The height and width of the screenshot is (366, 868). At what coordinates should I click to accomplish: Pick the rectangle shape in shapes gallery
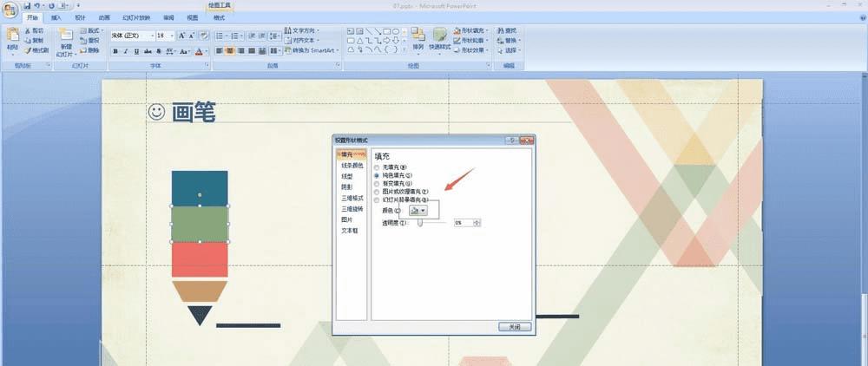387,31
